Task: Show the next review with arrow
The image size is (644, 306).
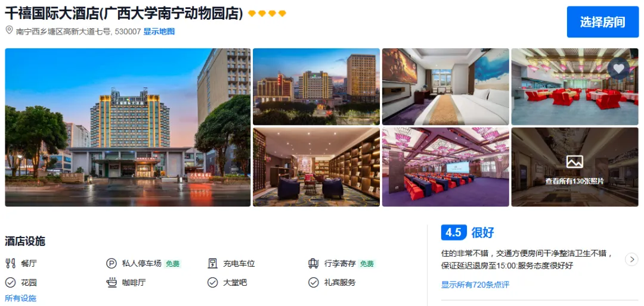Action: (x=631, y=259)
